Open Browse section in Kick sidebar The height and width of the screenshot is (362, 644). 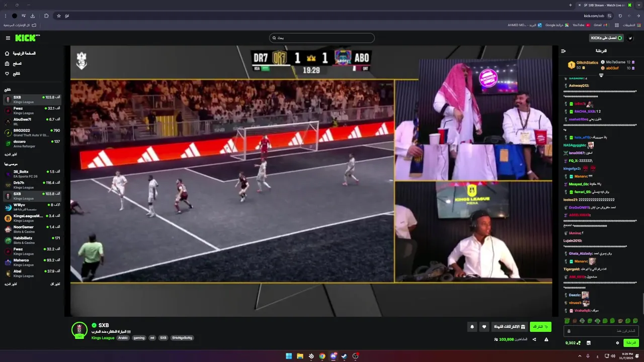pyautogui.click(x=13, y=63)
